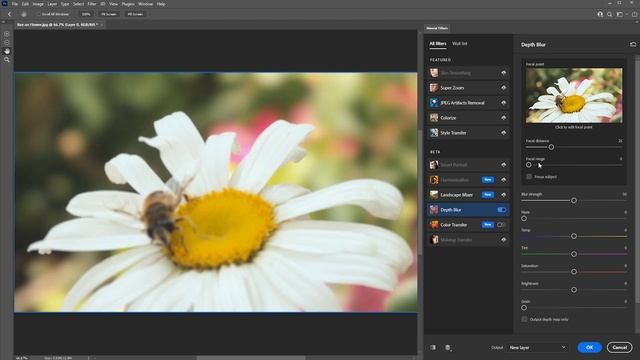Viewport: 640px width, 360px height.
Task: Enable the Focus subject checkbox
Action: pyautogui.click(x=529, y=177)
